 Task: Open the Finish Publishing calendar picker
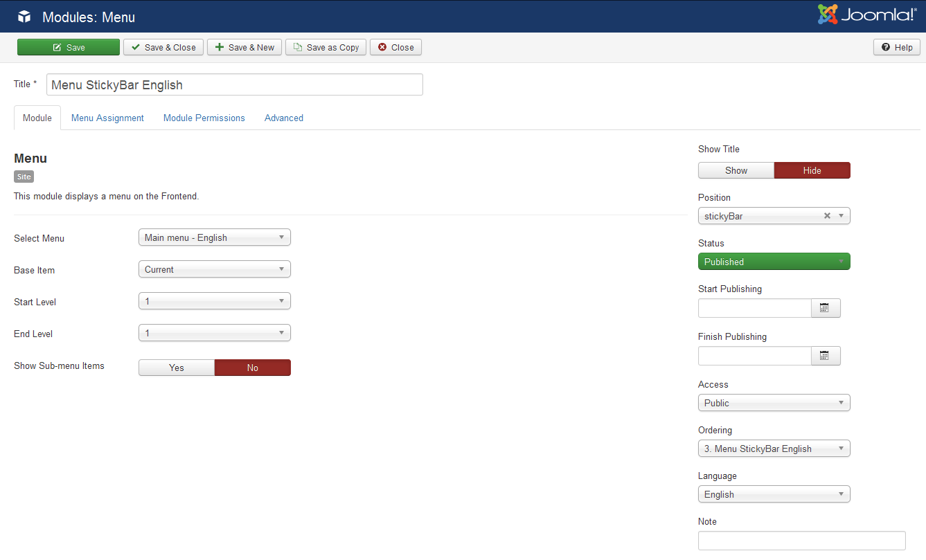(x=825, y=356)
